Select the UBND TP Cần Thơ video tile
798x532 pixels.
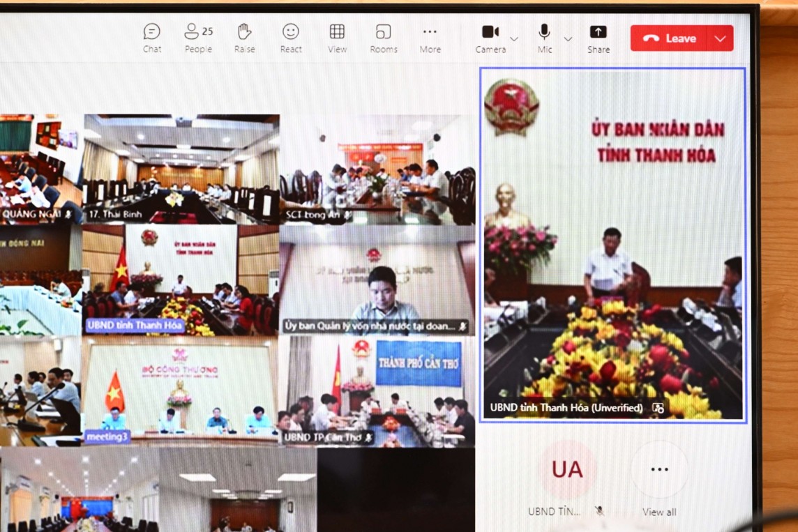point(377,391)
